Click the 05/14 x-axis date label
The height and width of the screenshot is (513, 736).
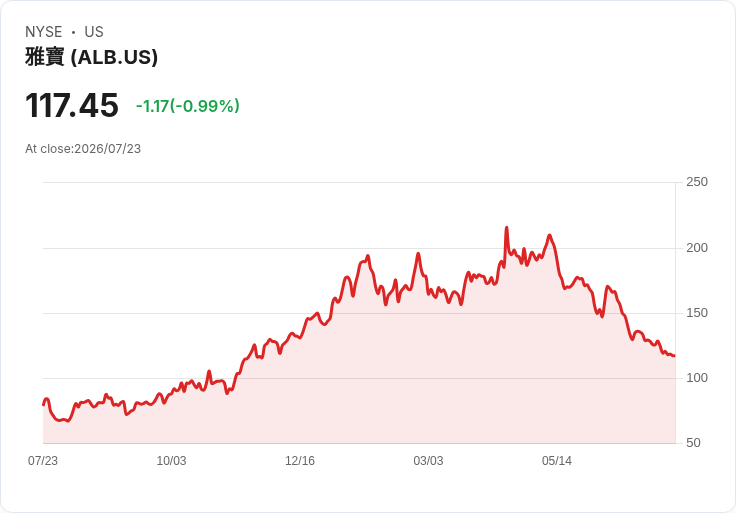[557, 461]
